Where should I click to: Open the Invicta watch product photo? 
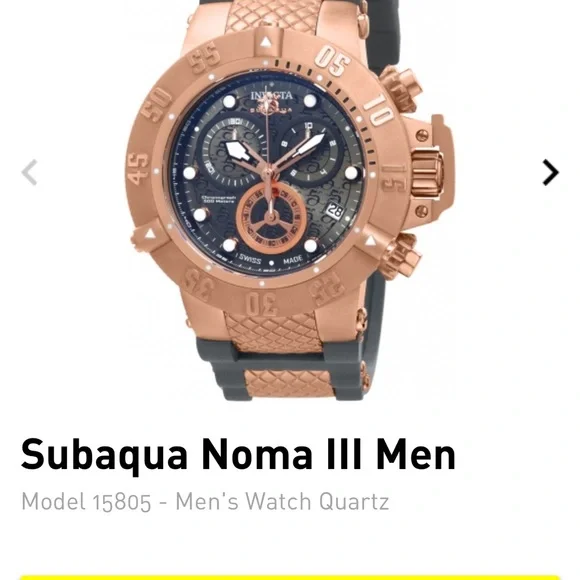290,200
